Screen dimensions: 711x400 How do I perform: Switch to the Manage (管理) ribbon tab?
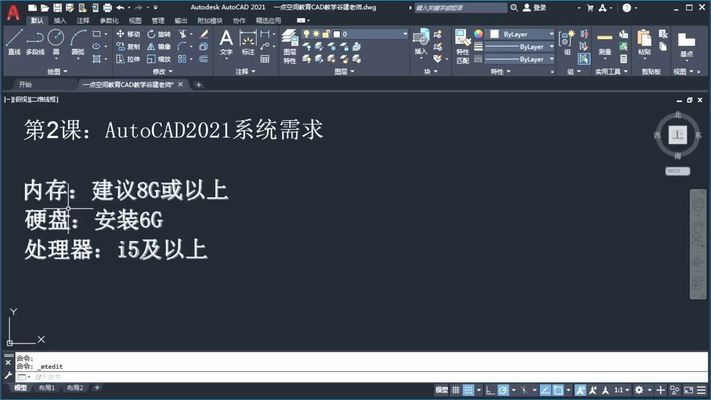[158, 20]
